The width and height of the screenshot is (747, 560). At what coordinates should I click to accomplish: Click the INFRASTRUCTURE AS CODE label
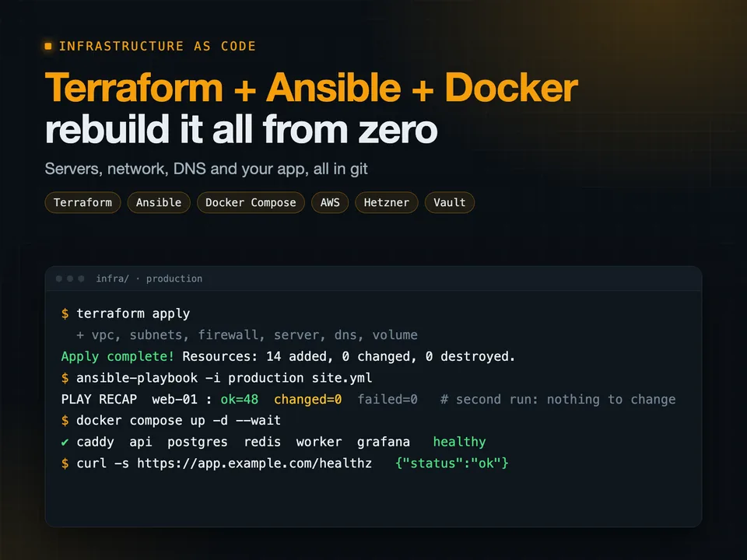[157, 46]
